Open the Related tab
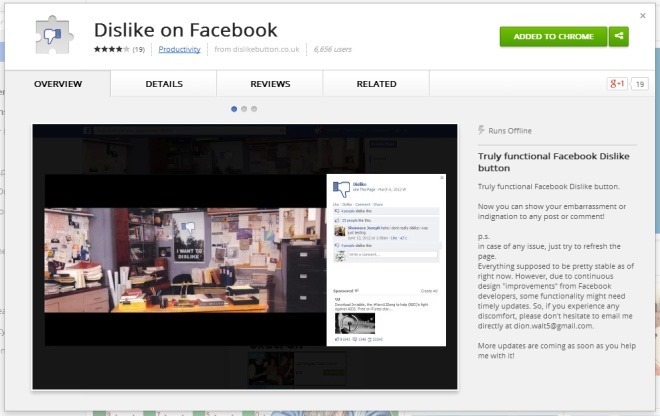 point(376,85)
